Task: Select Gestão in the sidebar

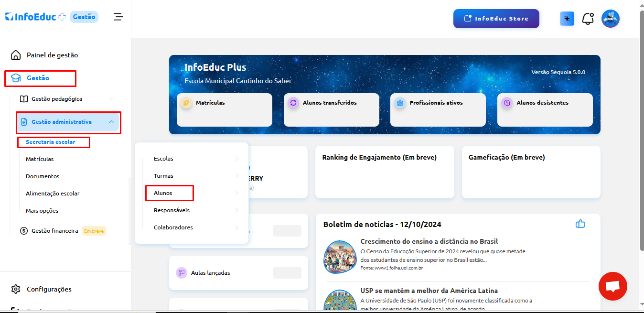Action: [38, 78]
